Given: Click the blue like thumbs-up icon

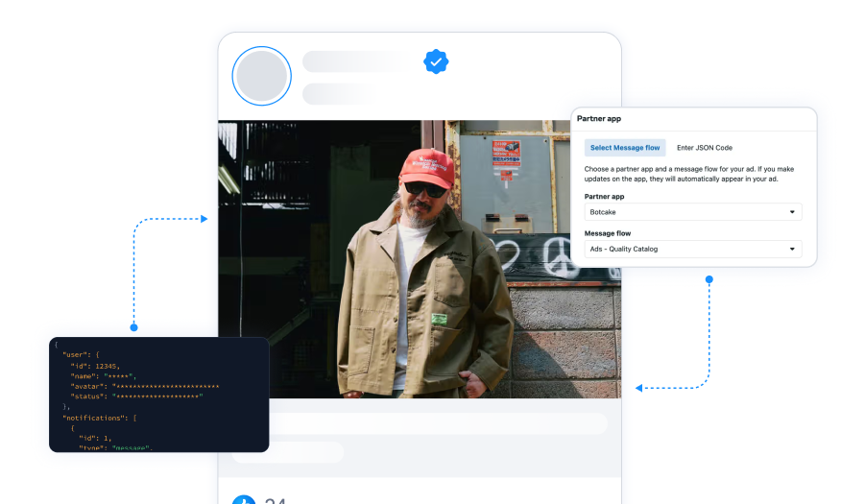Looking at the screenshot, I should (244, 500).
